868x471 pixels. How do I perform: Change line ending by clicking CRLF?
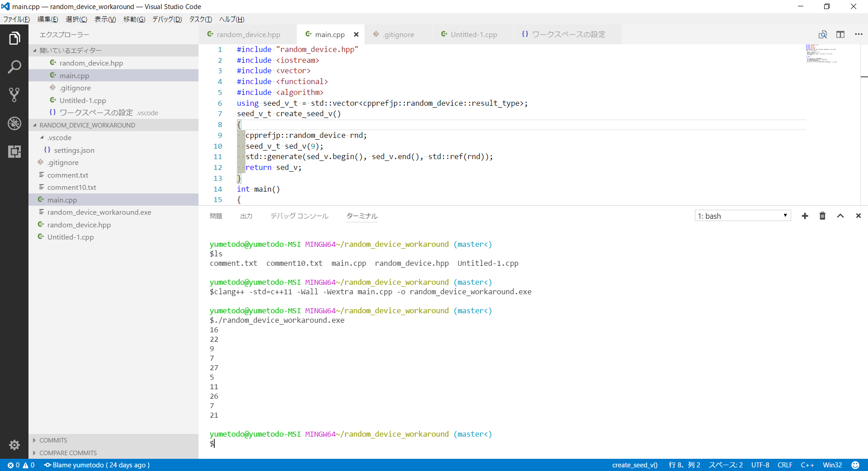(785, 465)
